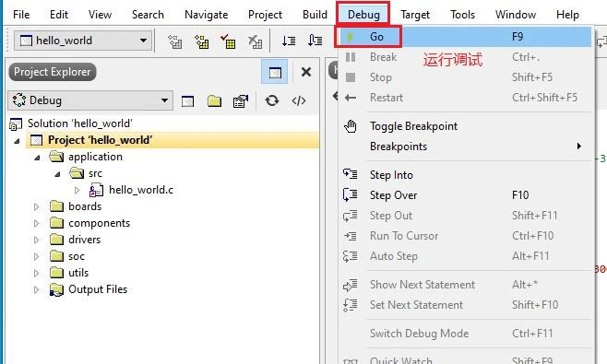
Task: Collapse the application folder
Action: pos(37,158)
